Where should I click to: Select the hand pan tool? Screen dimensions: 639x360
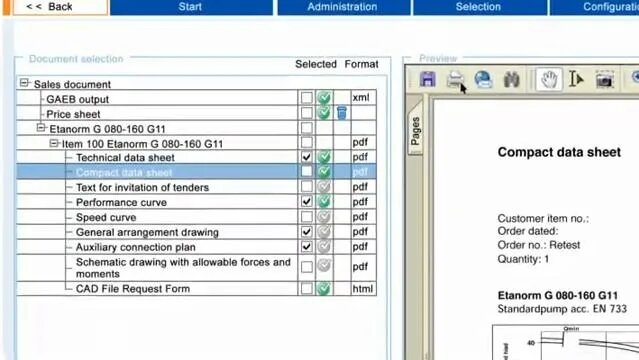(549, 79)
